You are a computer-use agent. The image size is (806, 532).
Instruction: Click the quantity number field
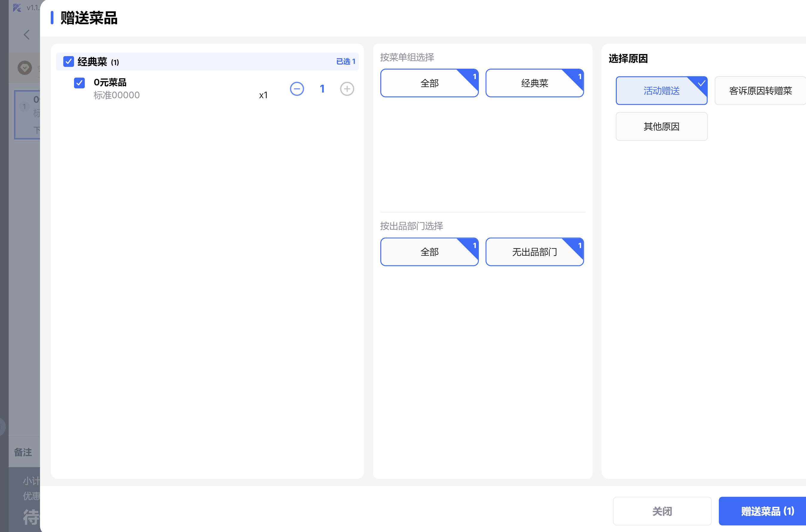click(322, 89)
